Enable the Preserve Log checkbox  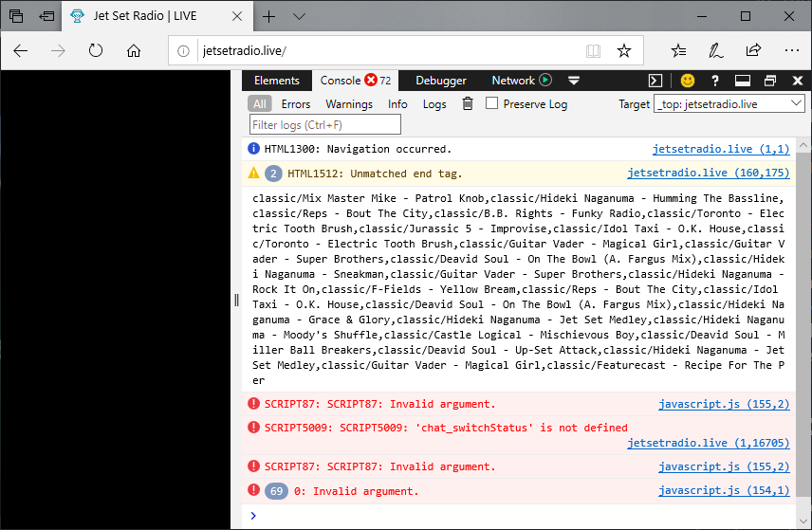click(x=492, y=103)
